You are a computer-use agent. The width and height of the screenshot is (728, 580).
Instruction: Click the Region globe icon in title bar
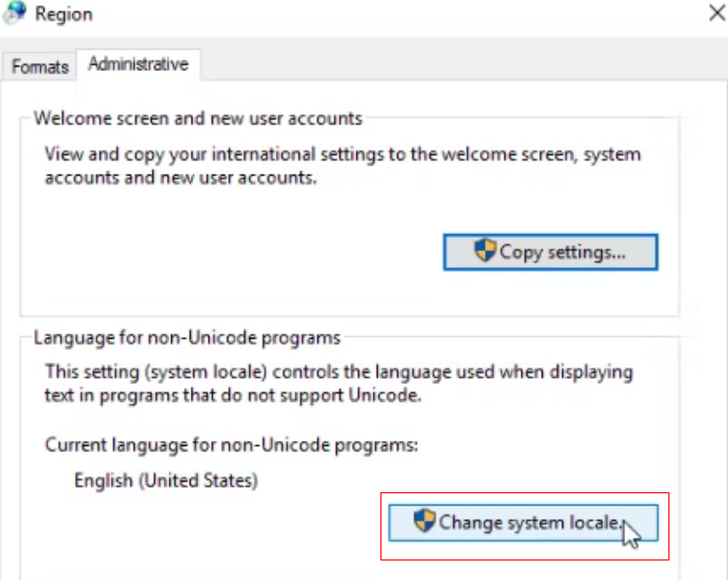point(15,13)
